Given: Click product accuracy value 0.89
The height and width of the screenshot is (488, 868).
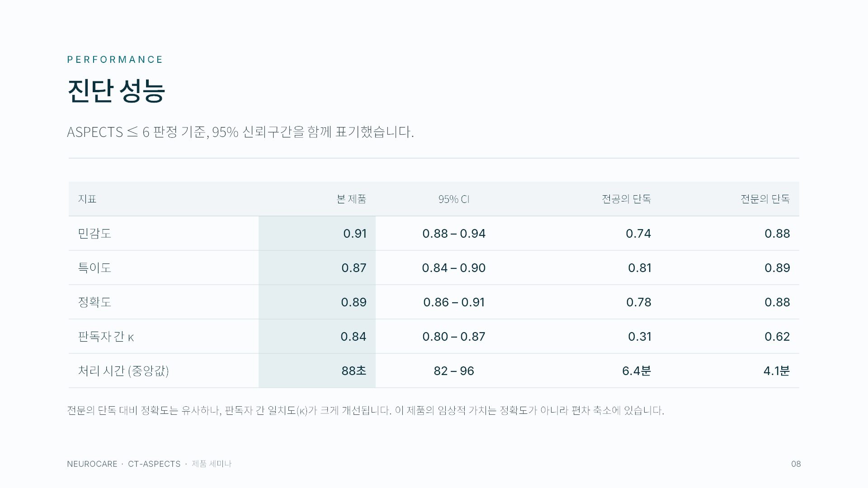Looking at the screenshot, I should [354, 302].
